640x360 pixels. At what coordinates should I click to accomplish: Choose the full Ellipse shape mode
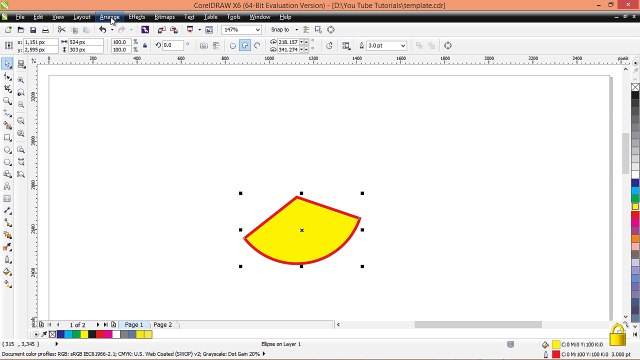[233, 46]
